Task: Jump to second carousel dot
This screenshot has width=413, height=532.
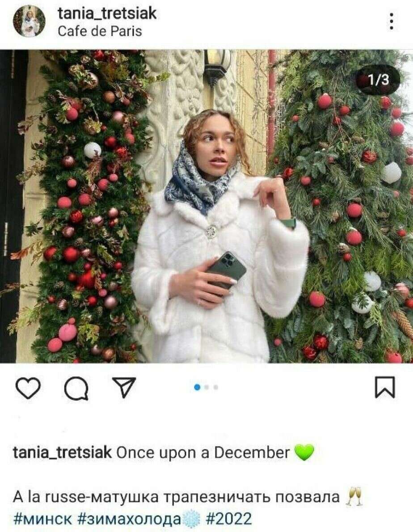Action: pos(207,387)
